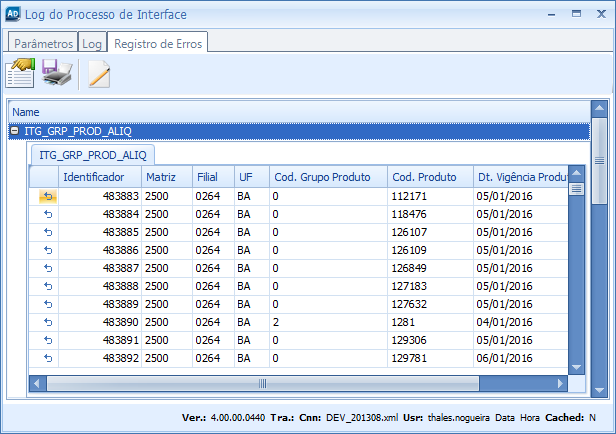The width and height of the screenshot is (616, 434).
Task: Click the undo arrow icon for row 483892
Action: [x=46, y=357]
